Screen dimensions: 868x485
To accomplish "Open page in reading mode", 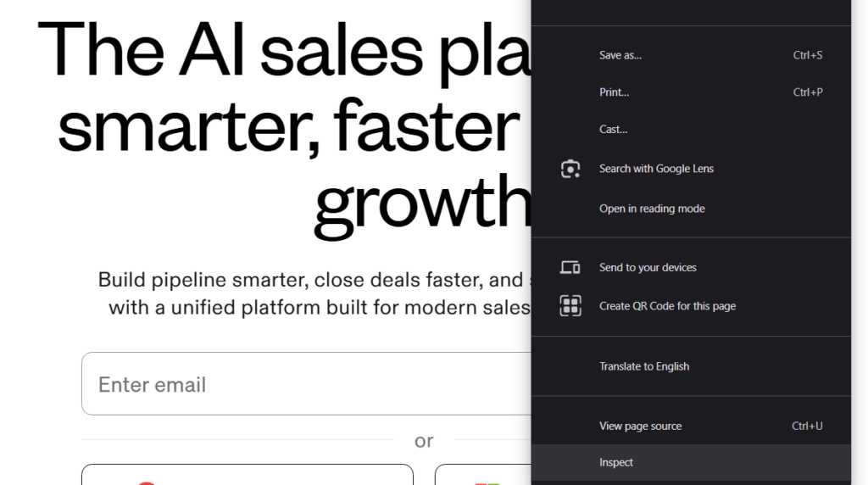I will (x=652, y=209).
